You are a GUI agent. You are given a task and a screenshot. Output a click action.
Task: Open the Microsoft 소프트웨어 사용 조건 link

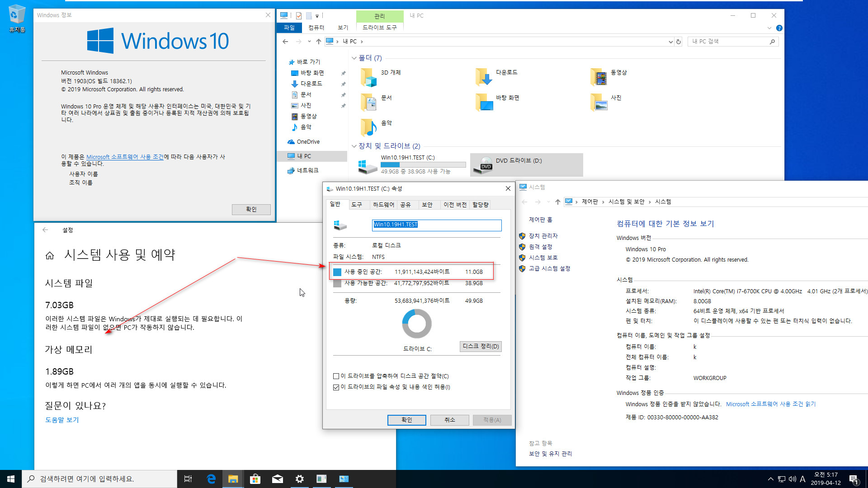pyautogui.click(x=125, y=157)
